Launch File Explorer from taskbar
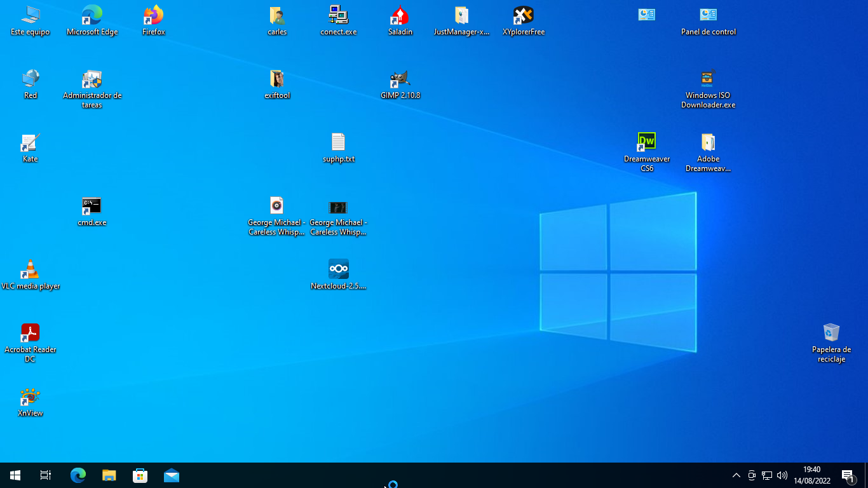This screenshot has width=868, height=488. coord(109,475)
